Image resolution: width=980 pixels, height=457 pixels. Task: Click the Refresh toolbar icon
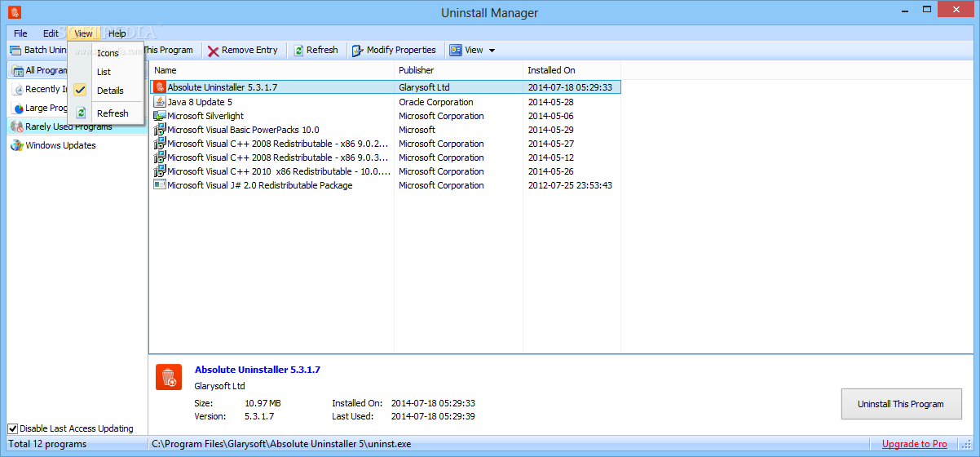click(x=298, y=51)
